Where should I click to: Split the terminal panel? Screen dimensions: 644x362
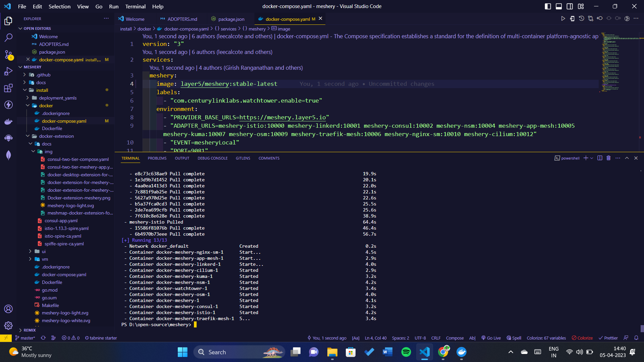click(599, 158)
